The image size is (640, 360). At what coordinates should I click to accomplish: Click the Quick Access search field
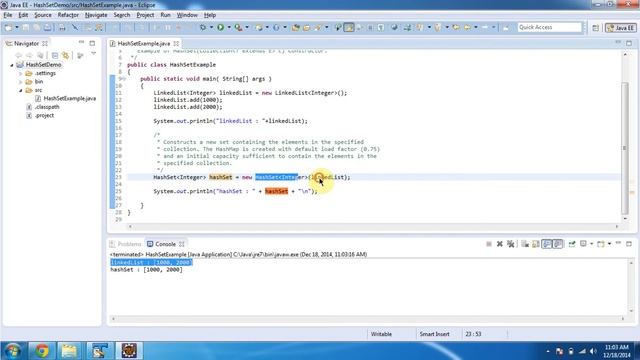pyautogui.click(x=549, y=27)
